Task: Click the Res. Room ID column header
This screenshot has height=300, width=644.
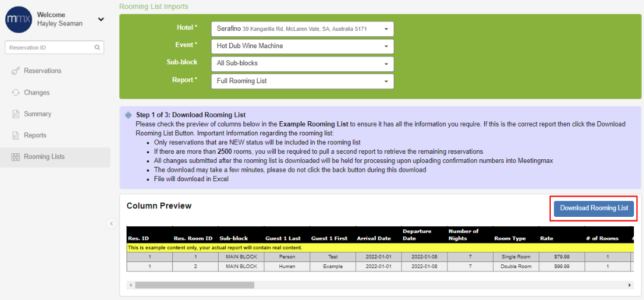Action: tap(195, 235)
